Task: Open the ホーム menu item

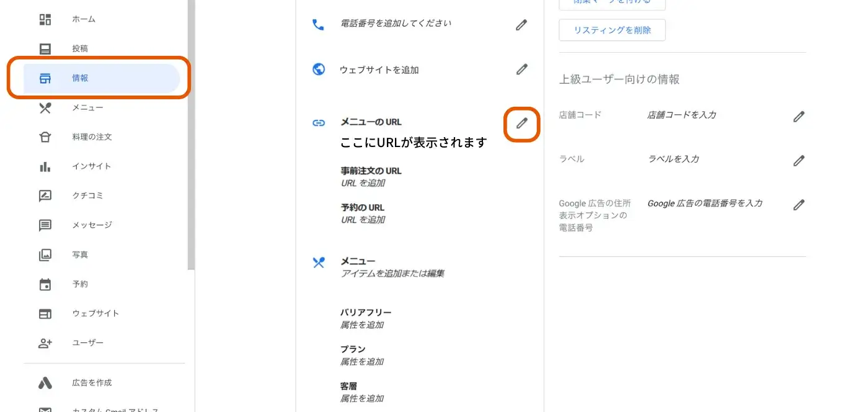Action: 84,19
